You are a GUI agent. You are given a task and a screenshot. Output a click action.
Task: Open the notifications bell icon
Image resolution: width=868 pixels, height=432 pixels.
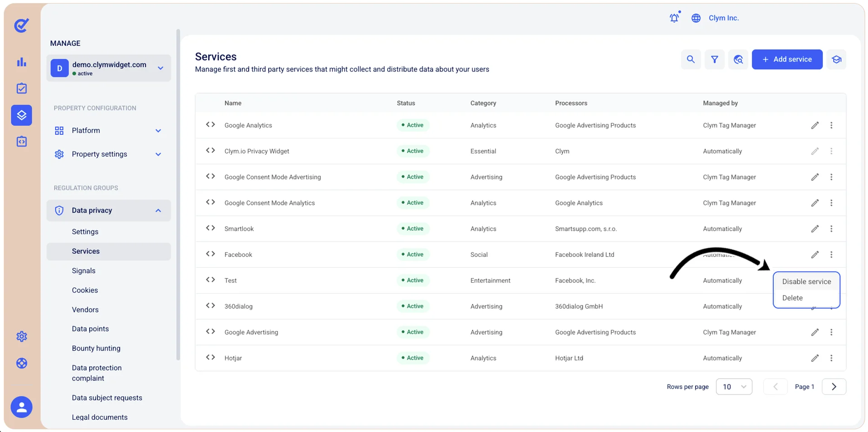(674, 18)
